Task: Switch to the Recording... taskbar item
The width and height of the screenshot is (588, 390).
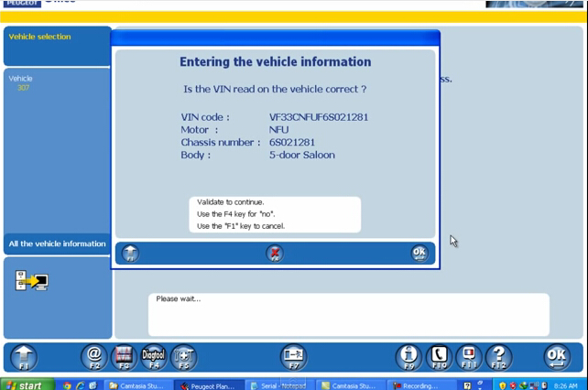Action: click(420, 385)
